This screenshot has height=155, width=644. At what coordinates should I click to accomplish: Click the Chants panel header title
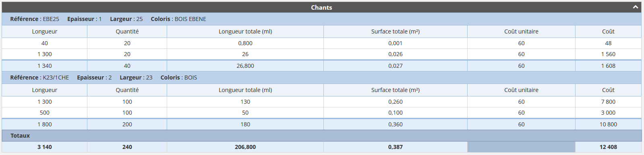click(321, 7)
